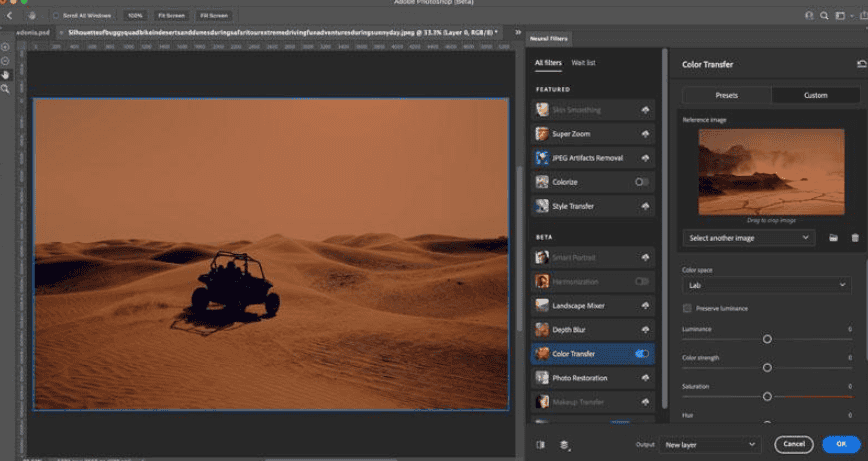Disable the Color Transfer filter toggle
The image size is (868, 461).
point(641,354)
